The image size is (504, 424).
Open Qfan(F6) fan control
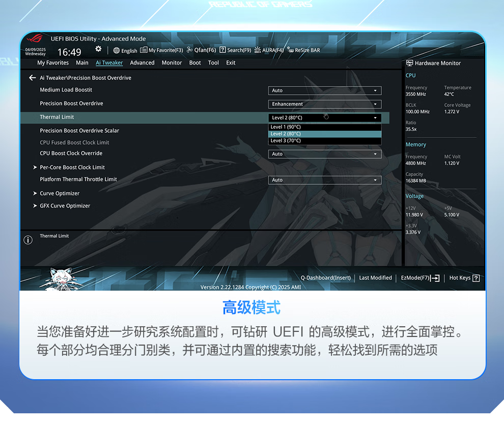click(x=201, y=50)
